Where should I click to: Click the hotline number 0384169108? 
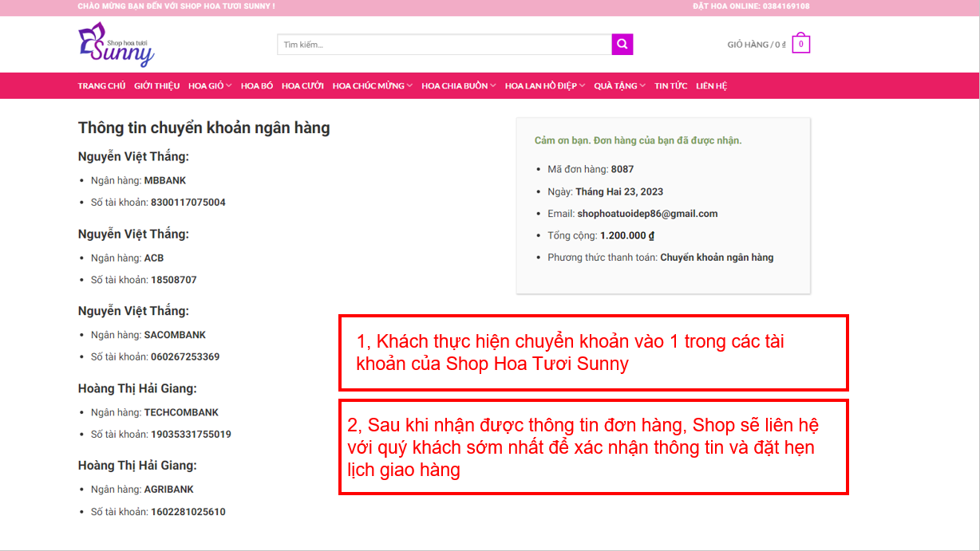(784, 6)
